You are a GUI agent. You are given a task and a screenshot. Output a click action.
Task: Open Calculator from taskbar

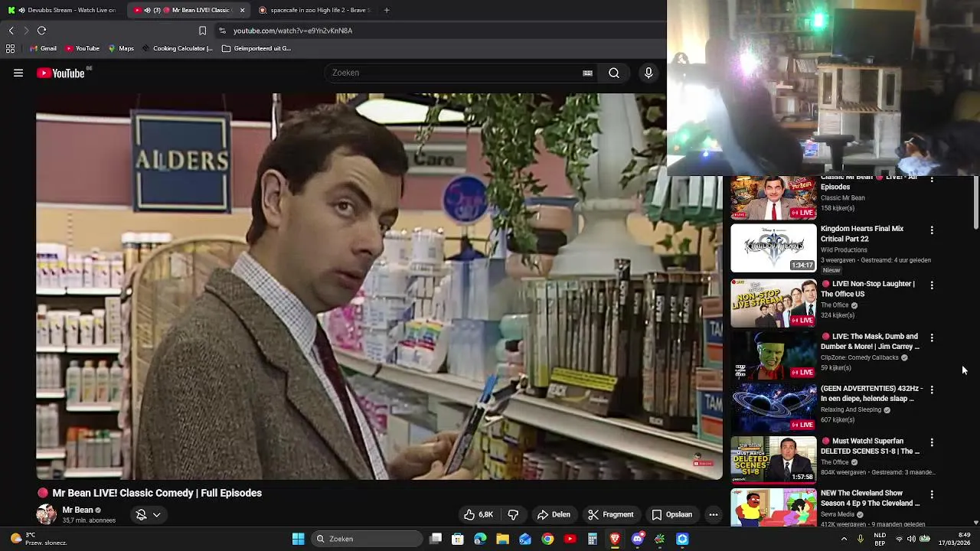(592, 539)
